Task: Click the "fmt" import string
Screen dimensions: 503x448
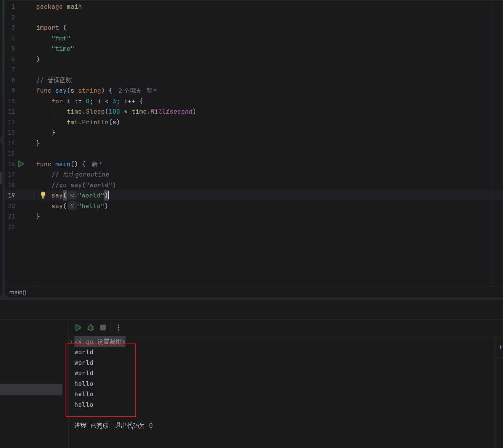Action: coord(61,38)
